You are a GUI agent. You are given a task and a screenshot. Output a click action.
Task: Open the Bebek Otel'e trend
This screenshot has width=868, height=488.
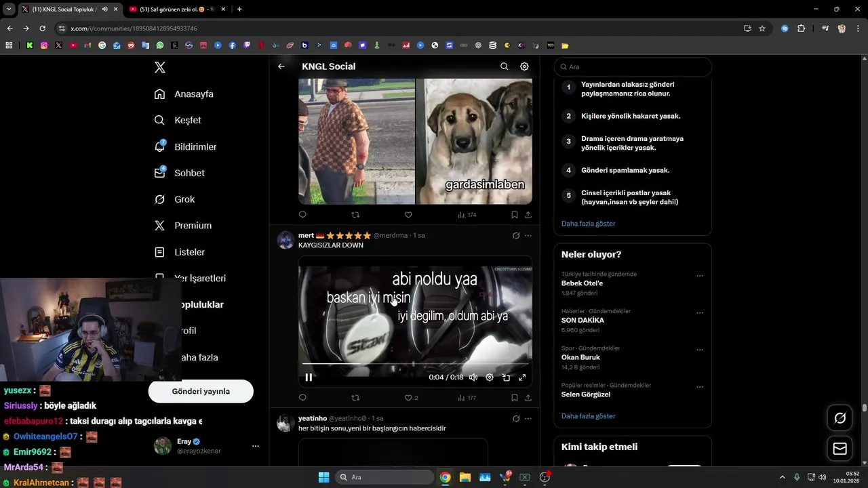click(582, 283)
